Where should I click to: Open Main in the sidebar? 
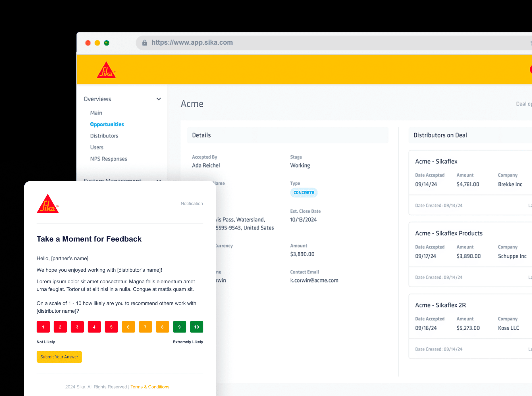click(96, 113)
